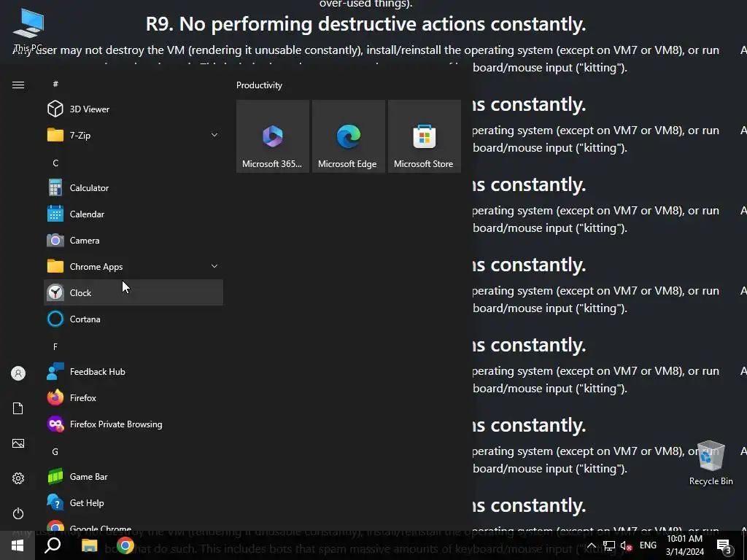The width and height of the screenshot is (747, 560).
Task: Click the G letter header in app list
Action: [x=55, y=451]
